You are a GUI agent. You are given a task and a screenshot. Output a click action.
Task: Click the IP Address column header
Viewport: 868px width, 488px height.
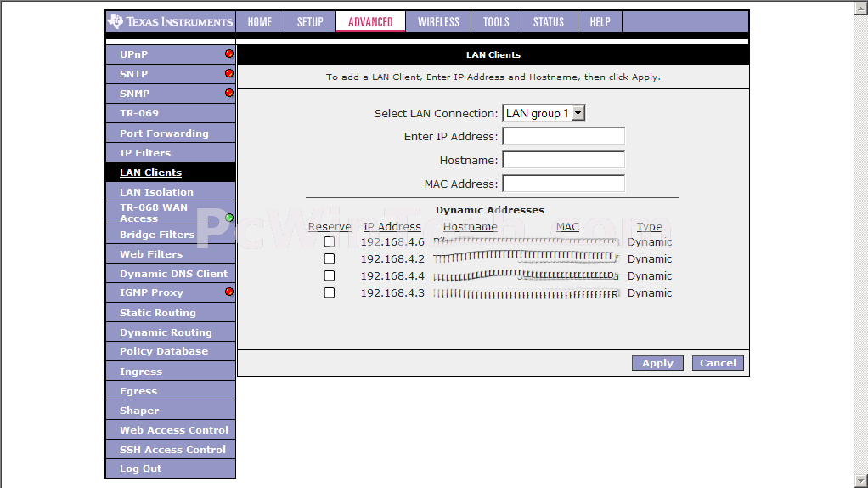coord(392,226)
